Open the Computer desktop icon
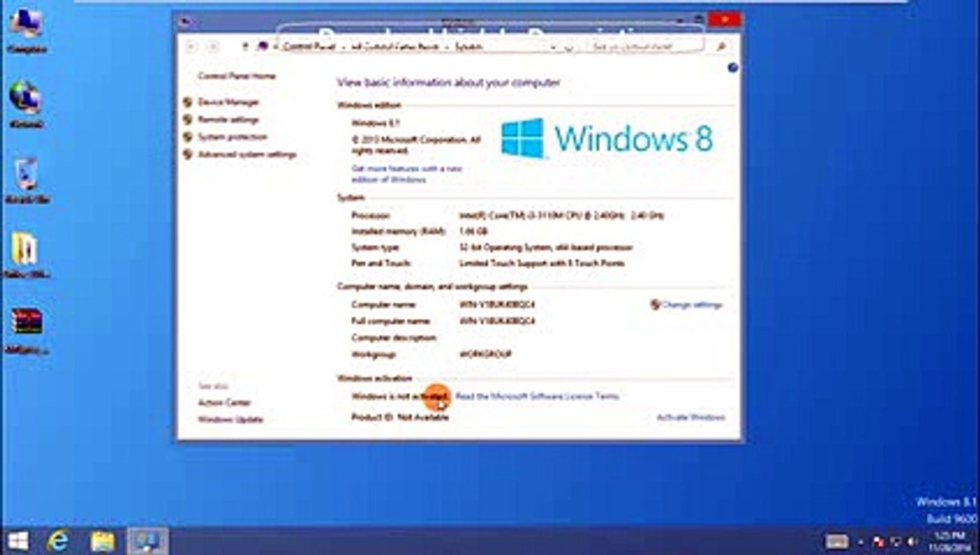The height and width of the screenshot is (555, 980). [x=26, y=29]
